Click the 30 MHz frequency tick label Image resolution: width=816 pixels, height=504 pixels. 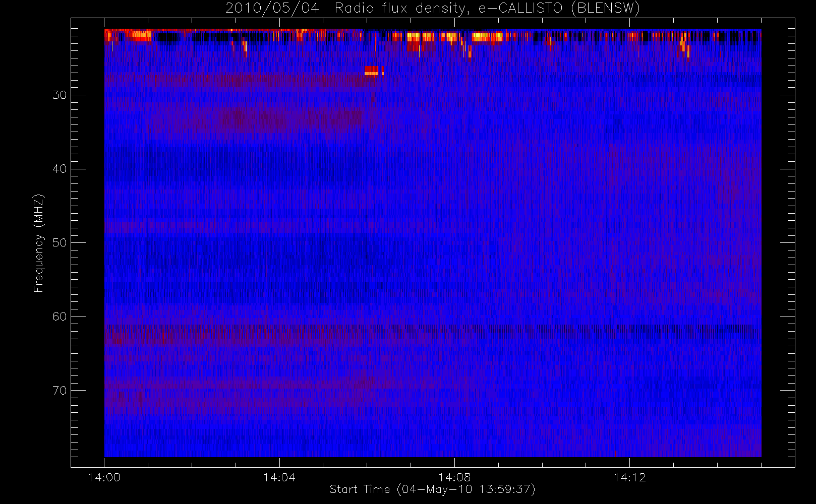pyautogui.click(x=60, y=95)
